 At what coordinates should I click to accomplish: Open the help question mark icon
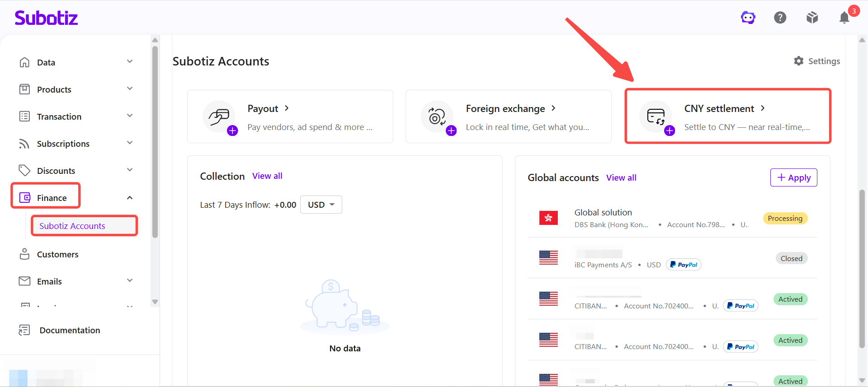click(x=780, y=18)
